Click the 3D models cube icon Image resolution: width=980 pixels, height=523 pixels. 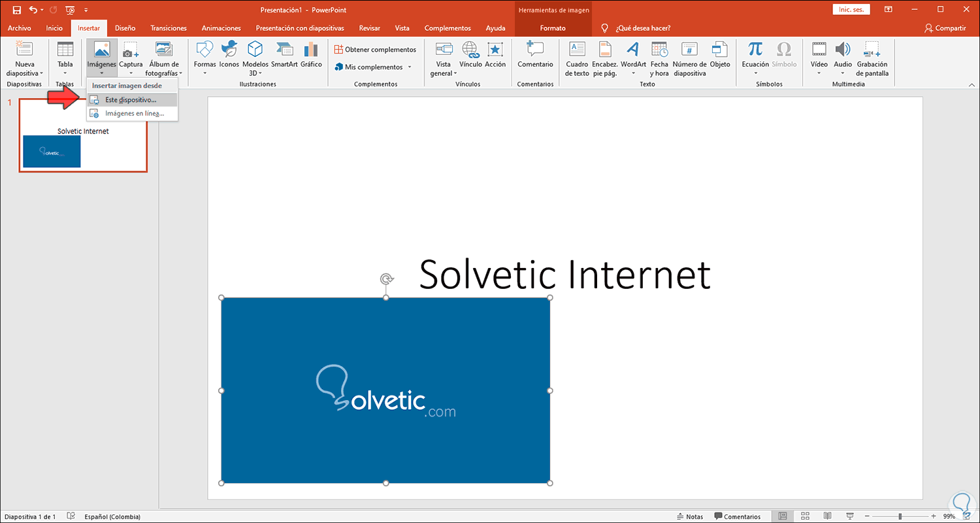pos(255,49)
